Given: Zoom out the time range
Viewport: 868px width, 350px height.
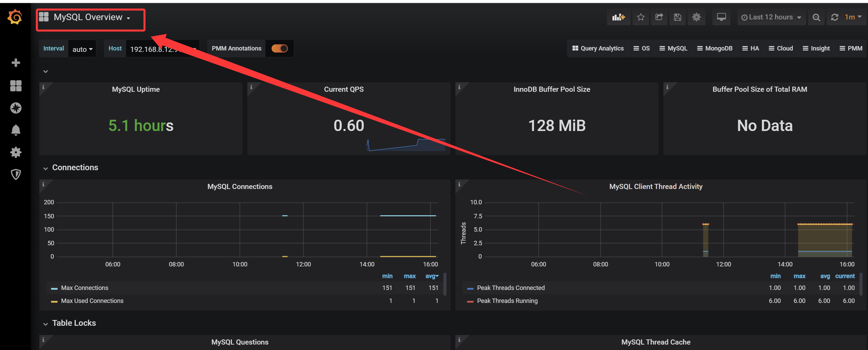Looking at the screenshot, I should click(x=816, y=17).
